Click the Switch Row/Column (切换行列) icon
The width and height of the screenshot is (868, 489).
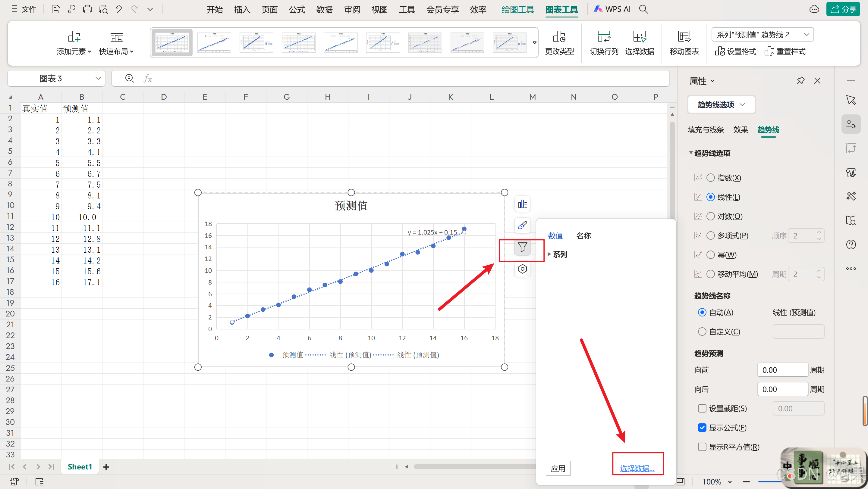[604, 36]
